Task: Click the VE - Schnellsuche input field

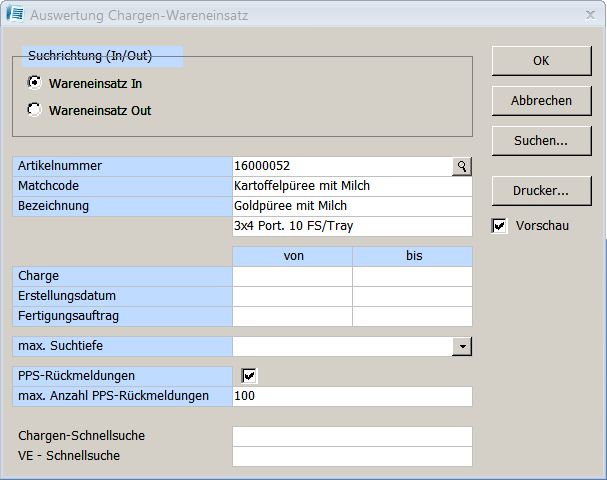Action: click(351, 456)
